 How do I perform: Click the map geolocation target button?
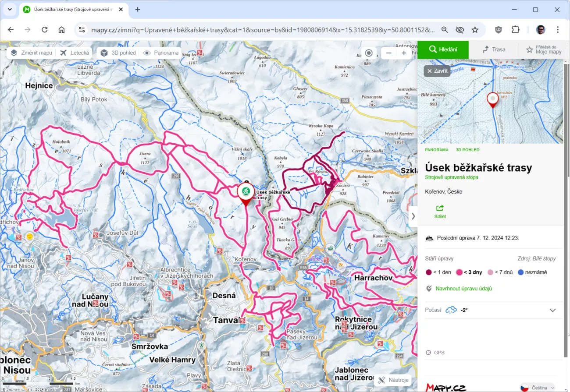[369, 53]
